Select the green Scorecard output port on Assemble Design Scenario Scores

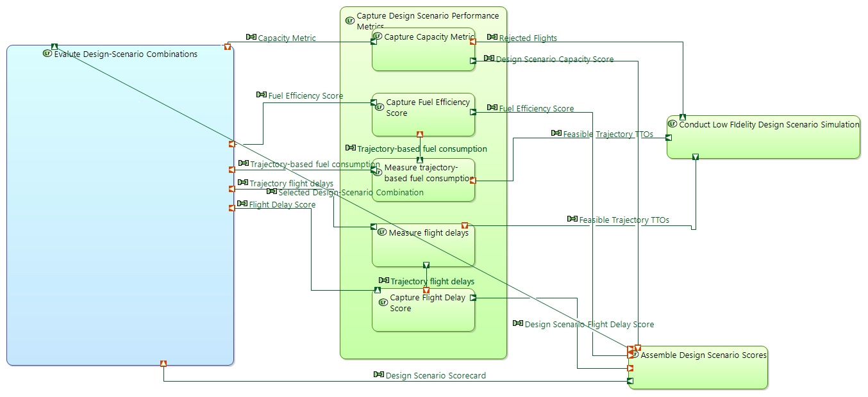[631, 381]
